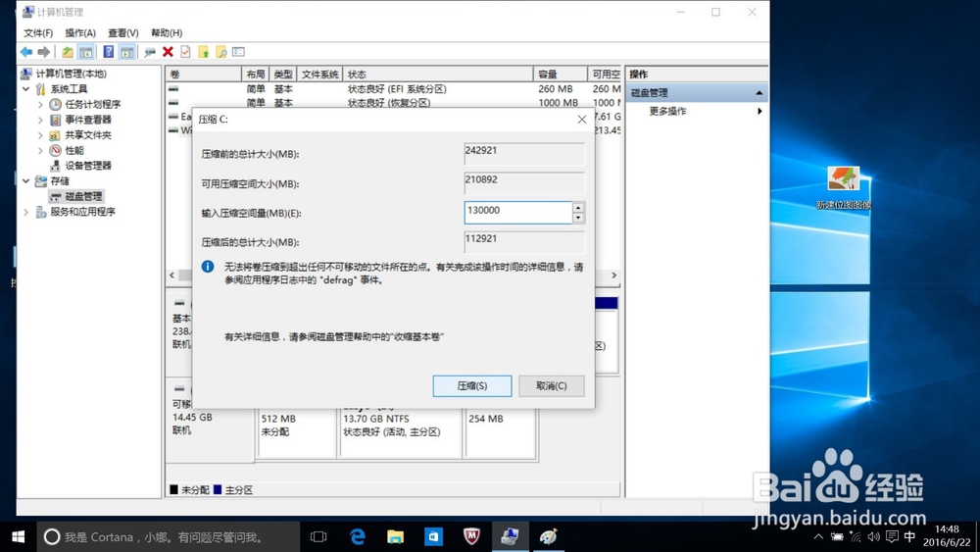The image size is (980, 552).
Task: Click the yellow page with green arrow icon
Action: click(204, 52)
